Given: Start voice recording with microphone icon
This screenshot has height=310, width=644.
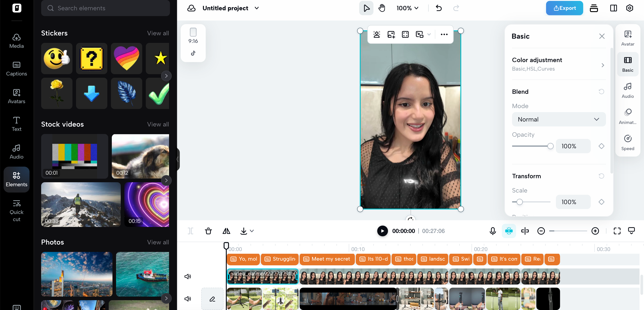Looking at the screenshot, I should point(493,231).
